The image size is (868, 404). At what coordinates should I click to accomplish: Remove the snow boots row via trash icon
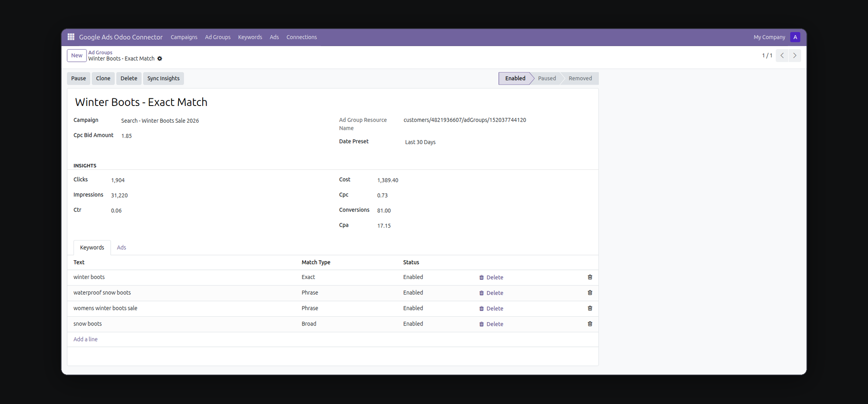tap(590, 324)
